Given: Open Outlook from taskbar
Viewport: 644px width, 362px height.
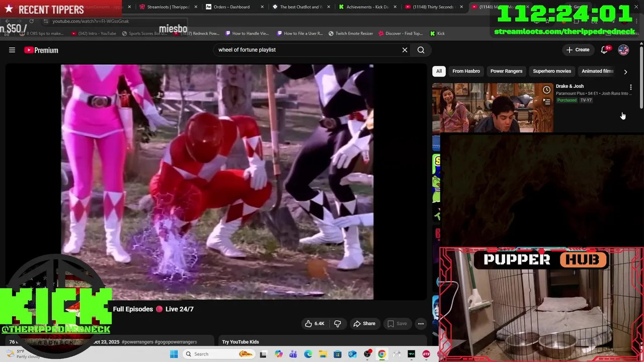Looking at the screenshot, I should pyautogui.click(x=353, y=354).
